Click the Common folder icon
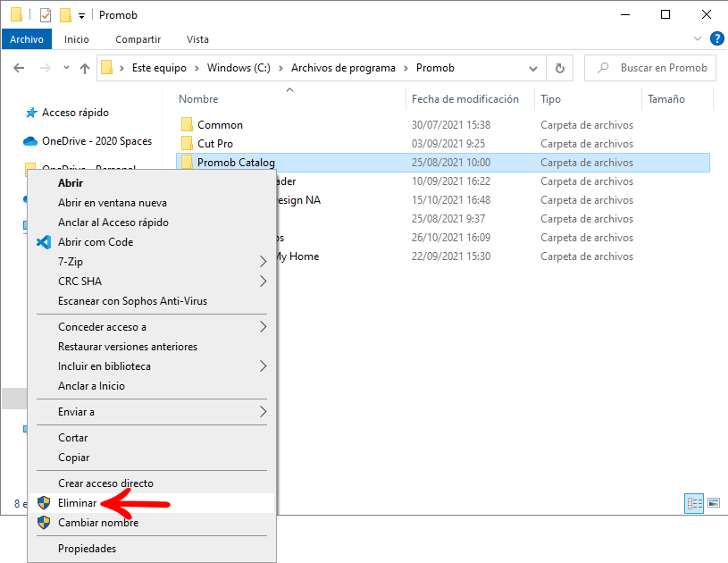 [187, 124]
